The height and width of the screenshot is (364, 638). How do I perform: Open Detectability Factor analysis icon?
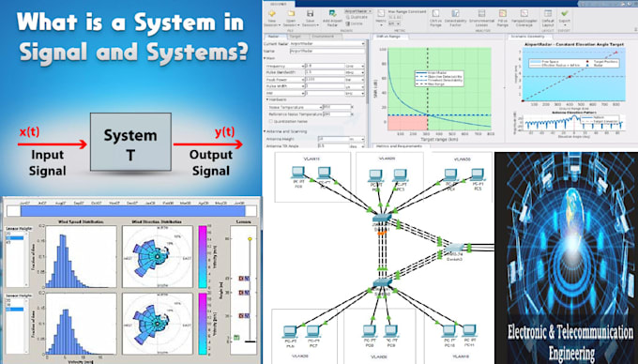pyautogui.click(x=455, y=14)
